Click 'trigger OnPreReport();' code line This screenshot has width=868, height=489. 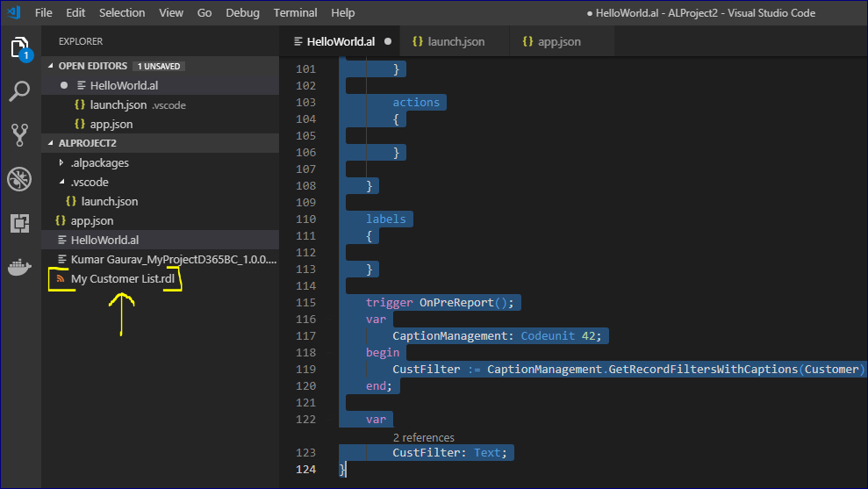[x=440, y=302]
